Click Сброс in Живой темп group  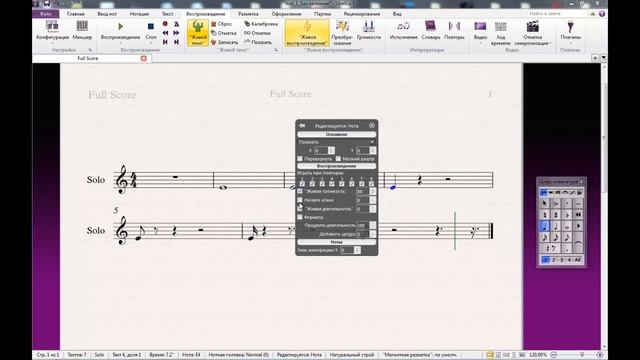coord(222,24)
